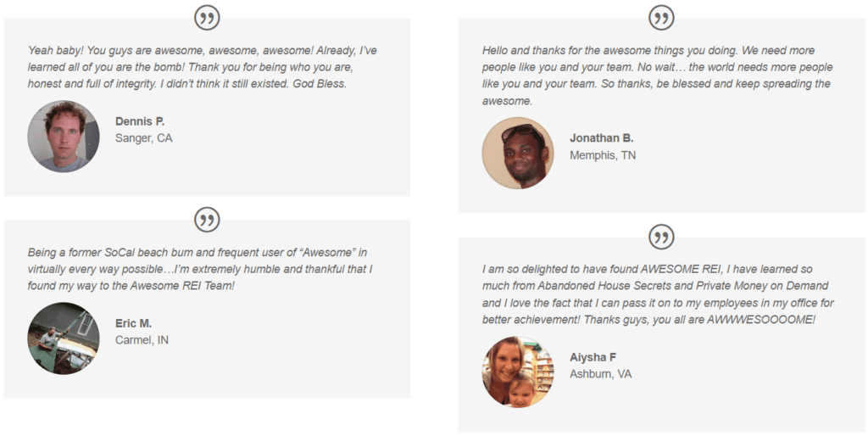Click the name Aiysha F

pyautogui.click(x=593, y=357)
